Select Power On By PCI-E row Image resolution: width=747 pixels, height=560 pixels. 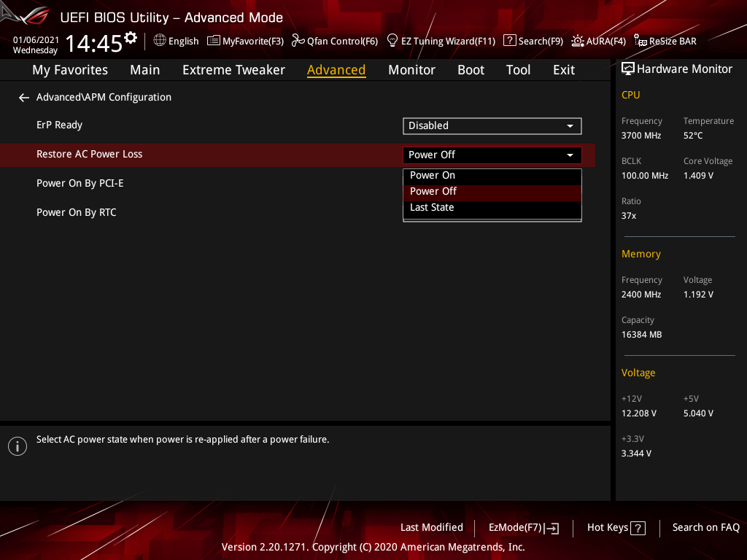point(298,184)
